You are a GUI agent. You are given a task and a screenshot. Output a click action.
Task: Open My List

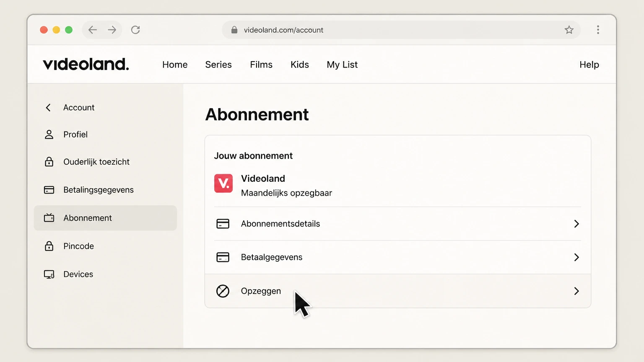(342, 65)
